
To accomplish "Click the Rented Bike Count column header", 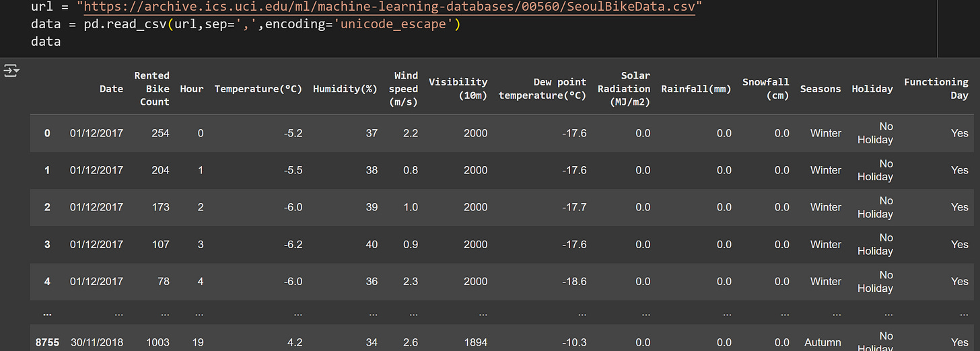I will click(151, 89).
